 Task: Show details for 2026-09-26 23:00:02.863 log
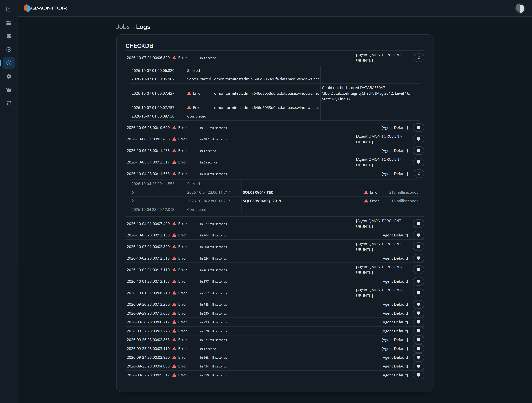click(x=418, y=340)
